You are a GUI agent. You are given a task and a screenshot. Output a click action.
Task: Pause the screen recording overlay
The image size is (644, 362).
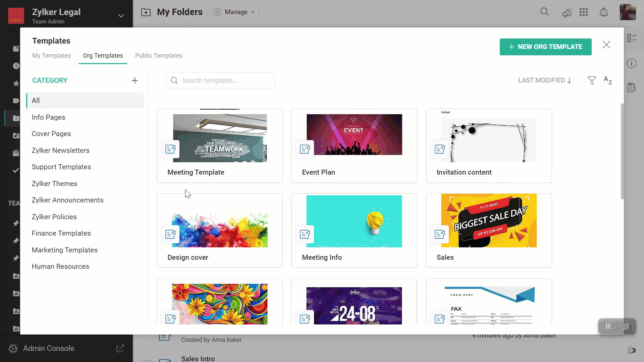tap(608, 326)
